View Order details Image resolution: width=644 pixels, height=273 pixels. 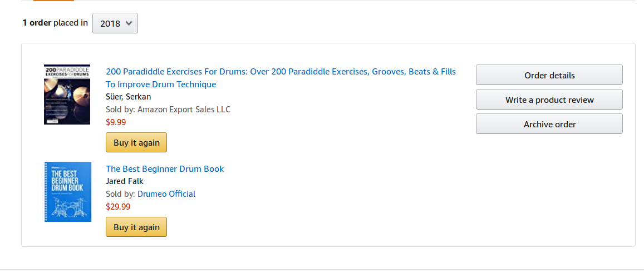point(549,75)
